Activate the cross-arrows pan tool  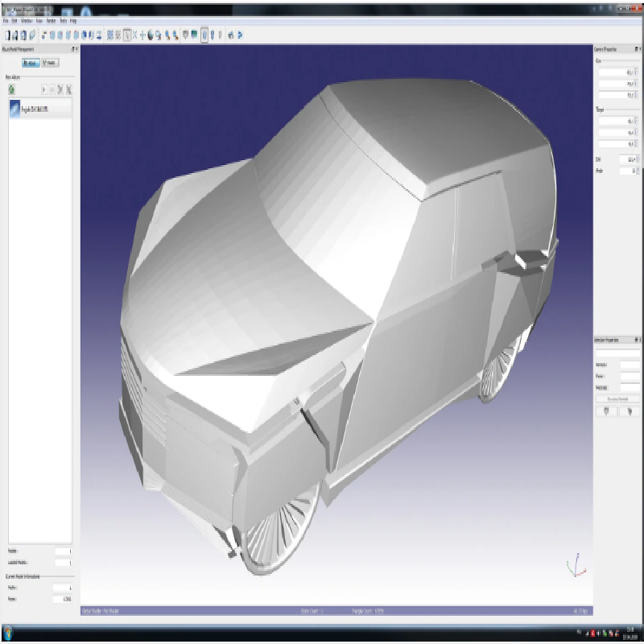(x=142, y=35)
